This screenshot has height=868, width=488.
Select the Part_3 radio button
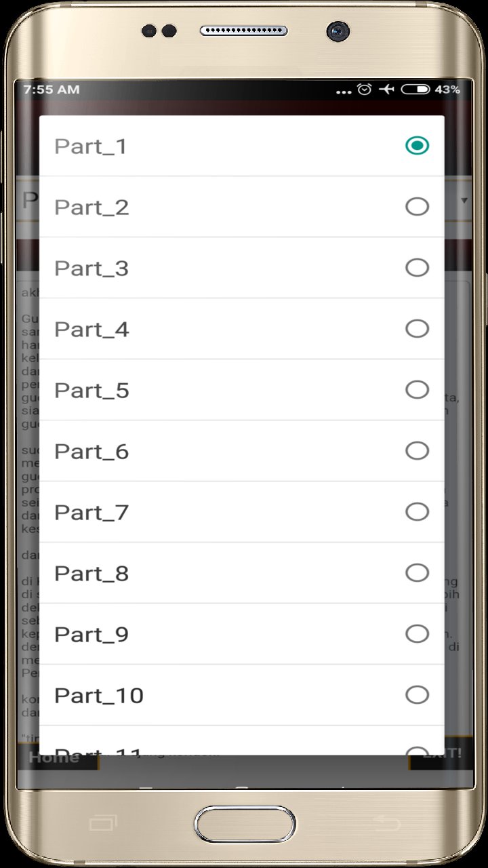tap(417, 267)
